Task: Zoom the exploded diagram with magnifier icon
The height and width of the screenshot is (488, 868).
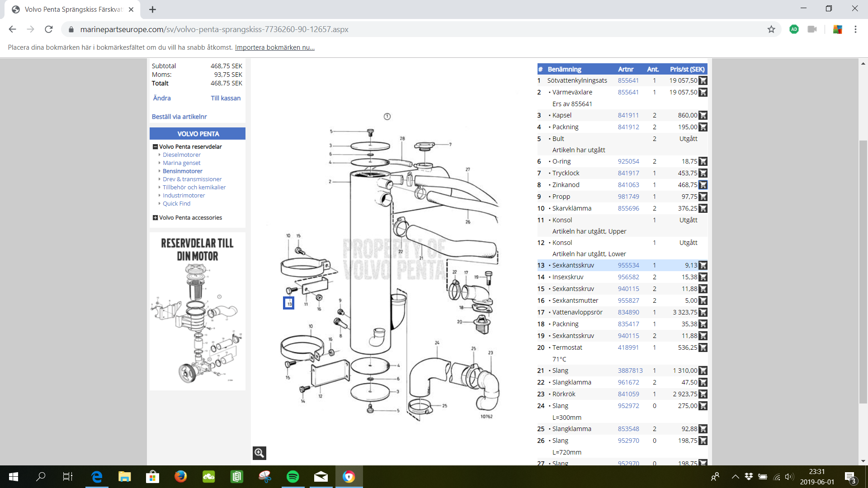Action: [x=259, y=453]
